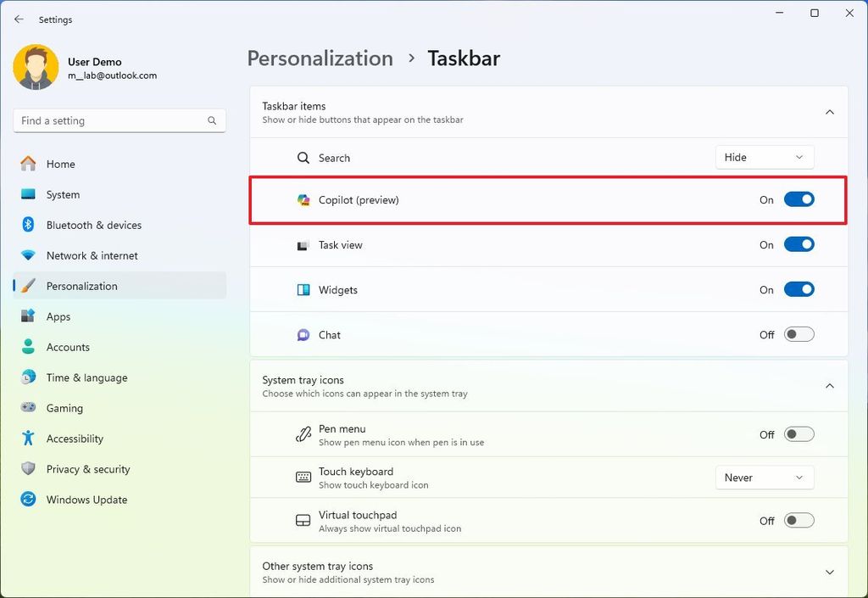Click the Task view icon
868x598 pixels.
[302, 244]
